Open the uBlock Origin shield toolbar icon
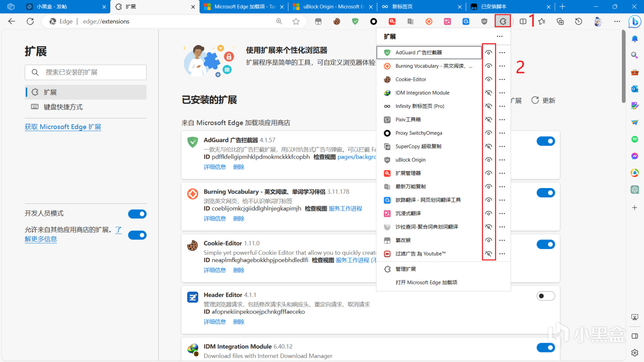 [484, 22]
